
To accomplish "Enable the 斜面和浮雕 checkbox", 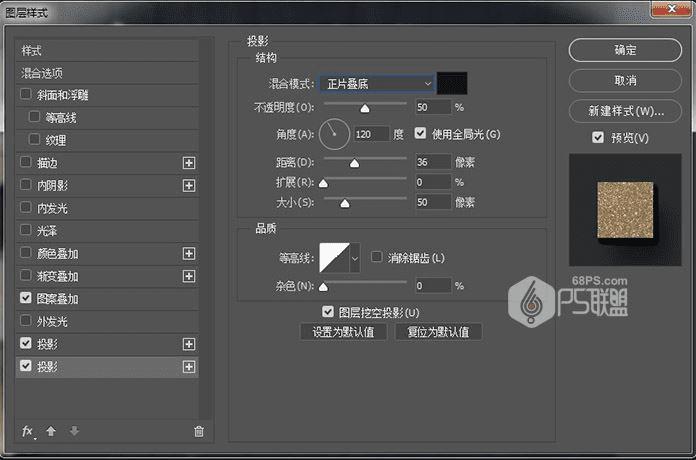I will (26, 94).
